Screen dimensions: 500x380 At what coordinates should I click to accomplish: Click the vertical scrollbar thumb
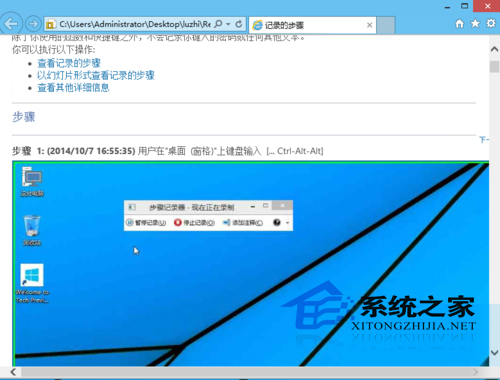[x=494, y=66]
